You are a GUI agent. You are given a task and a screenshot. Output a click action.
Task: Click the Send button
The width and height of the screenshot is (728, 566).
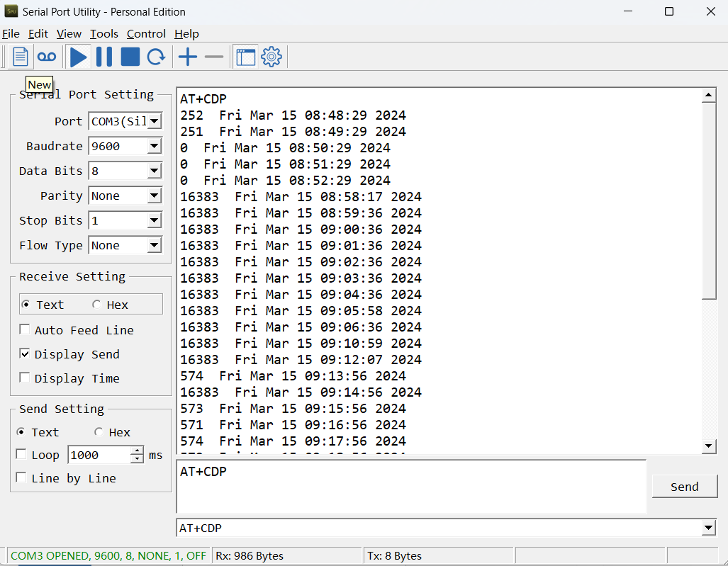(x=684, y=487)
